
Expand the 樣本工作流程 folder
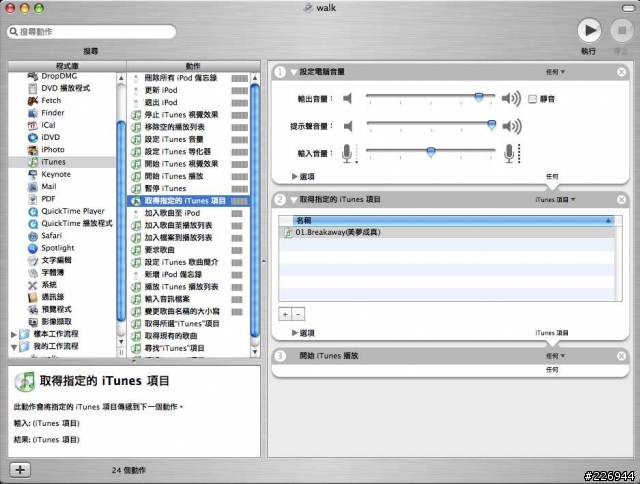(x=13, y=334)
